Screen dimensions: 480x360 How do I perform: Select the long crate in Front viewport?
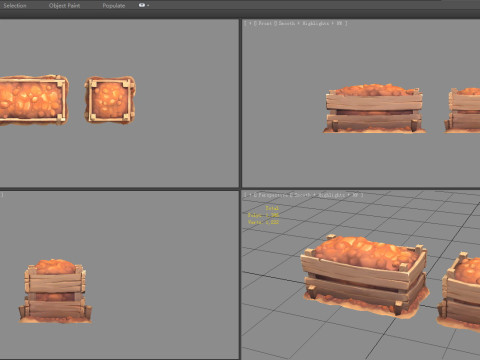[x=374, y=109]
